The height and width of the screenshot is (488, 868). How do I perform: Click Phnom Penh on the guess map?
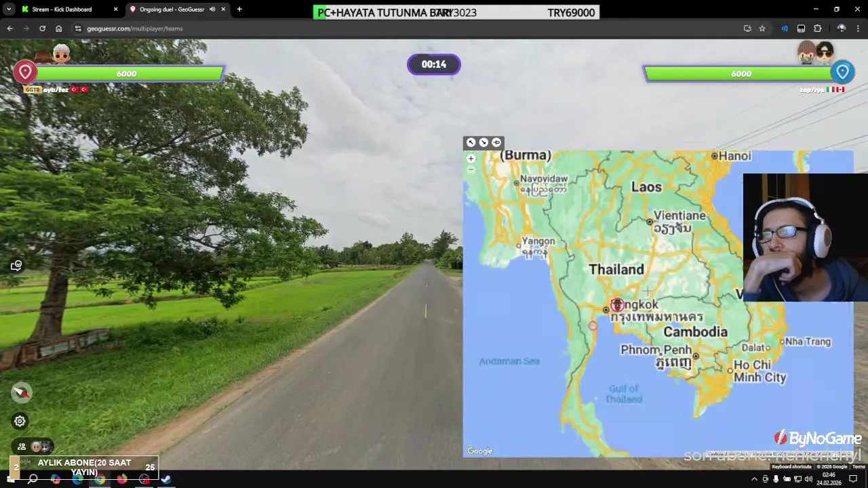click(656, 350)
